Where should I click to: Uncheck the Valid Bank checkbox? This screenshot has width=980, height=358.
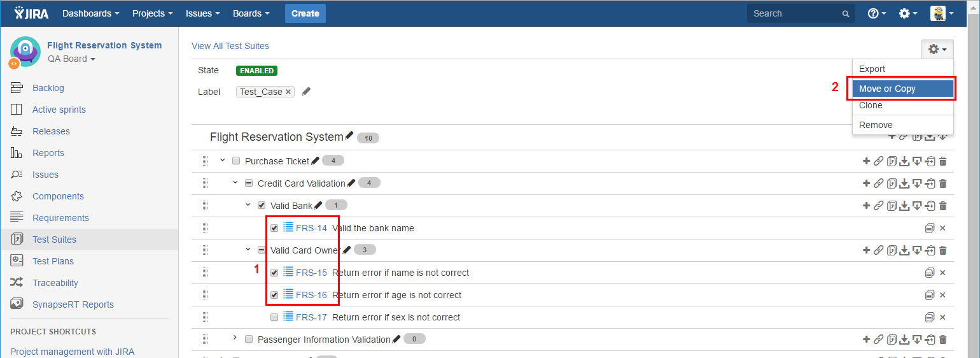point(262,206)
